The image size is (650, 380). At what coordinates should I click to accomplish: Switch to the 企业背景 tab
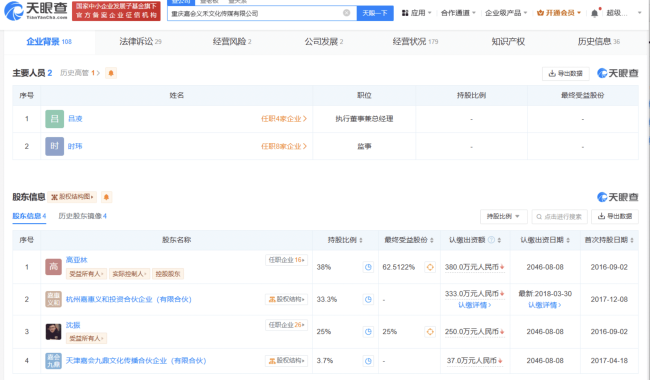pos(49,41)
